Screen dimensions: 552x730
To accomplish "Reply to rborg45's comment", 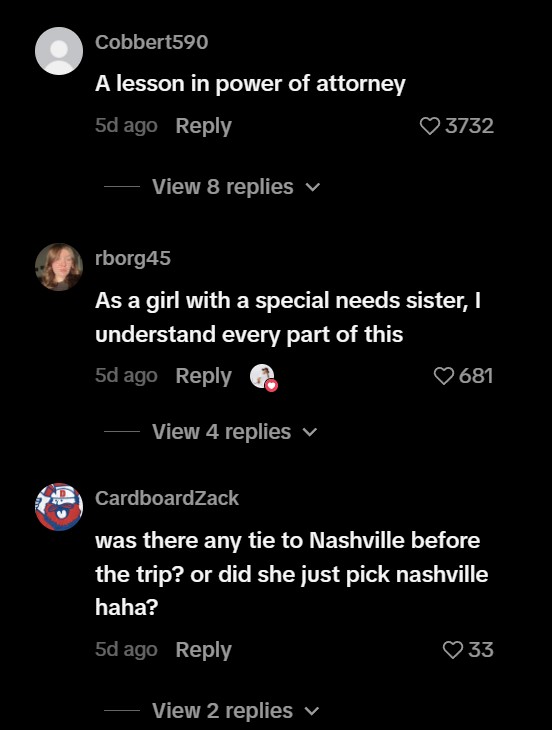I will [x=203, y=376].
